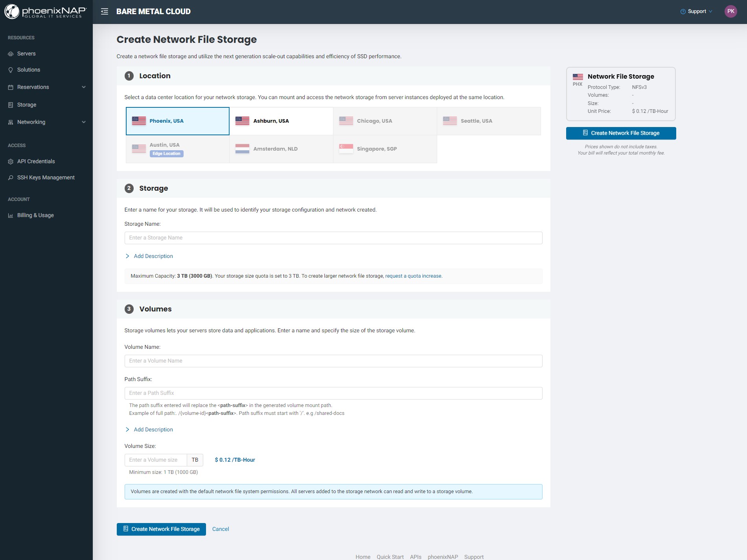Click the Unit Price value in summary card
The height and width of the screenshot is (560, 747).
point(650,111)
